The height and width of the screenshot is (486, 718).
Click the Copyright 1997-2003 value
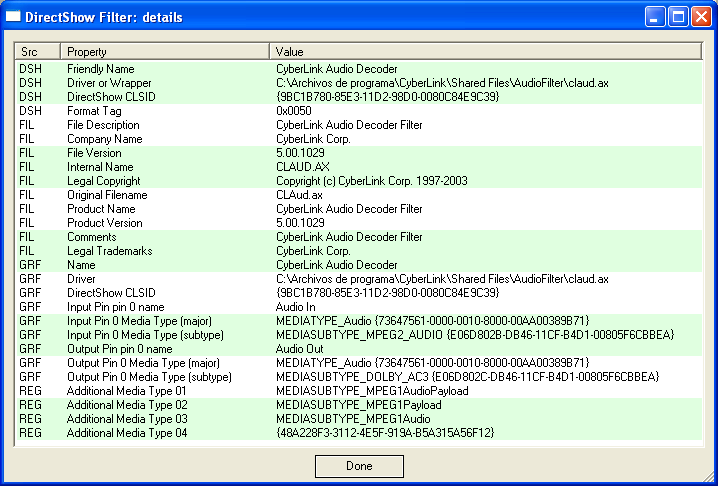[x=372, y=181]
